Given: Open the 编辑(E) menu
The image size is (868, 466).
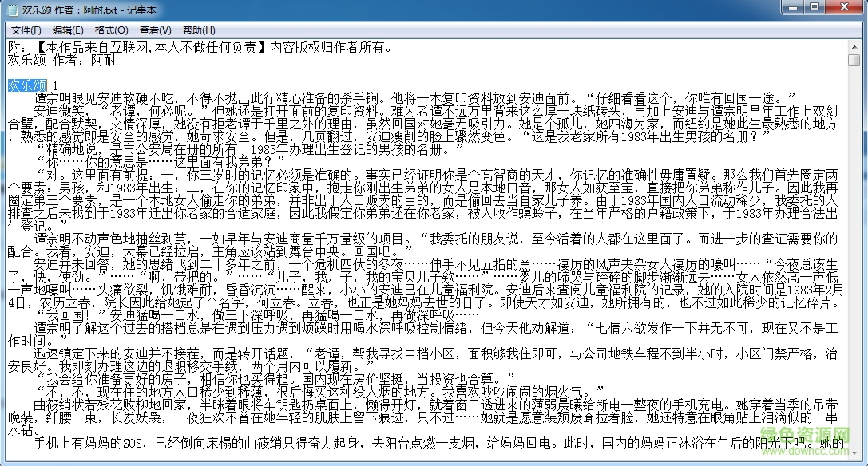Looking at the screenshot, I should click(x=68, y=30).
